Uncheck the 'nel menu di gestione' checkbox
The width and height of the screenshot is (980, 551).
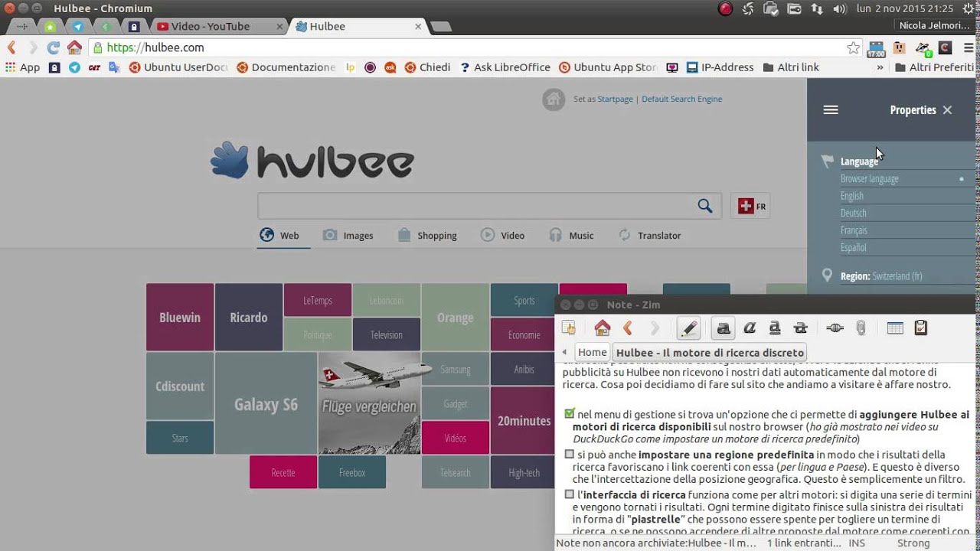point(569,414)
